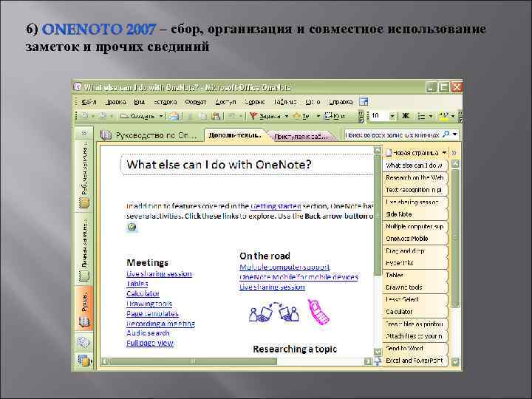The height and width of the screenshot is (399, 532).
Task: Switch to the Приступая к раб... section tab
Action: coord(301,137)
